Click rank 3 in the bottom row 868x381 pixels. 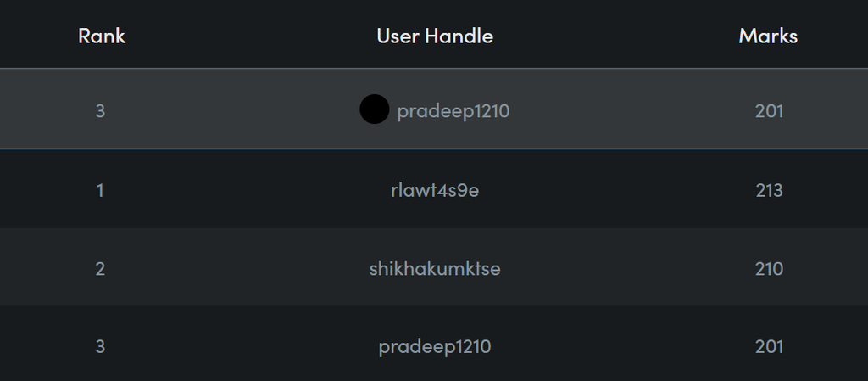pos(100,346)
